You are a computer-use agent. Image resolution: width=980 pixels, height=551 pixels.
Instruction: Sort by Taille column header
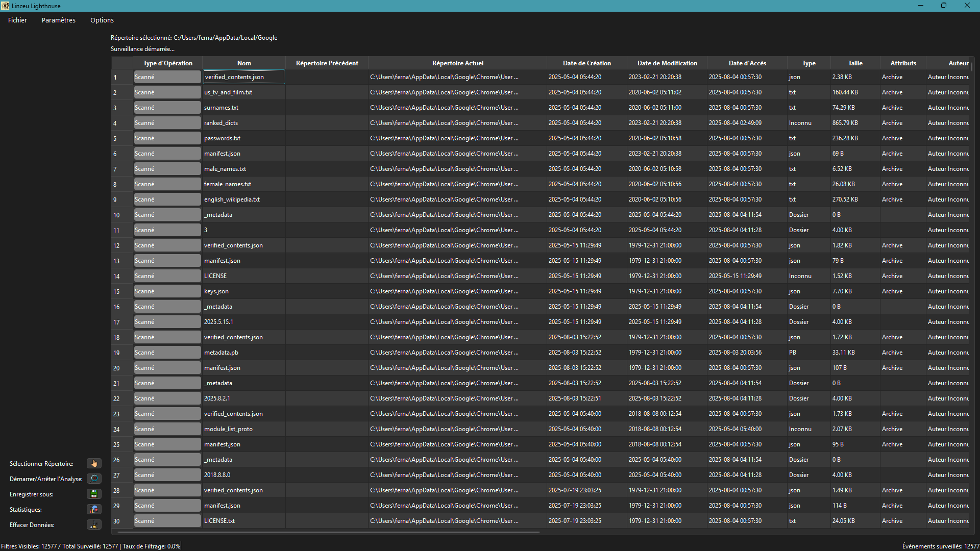855,63
